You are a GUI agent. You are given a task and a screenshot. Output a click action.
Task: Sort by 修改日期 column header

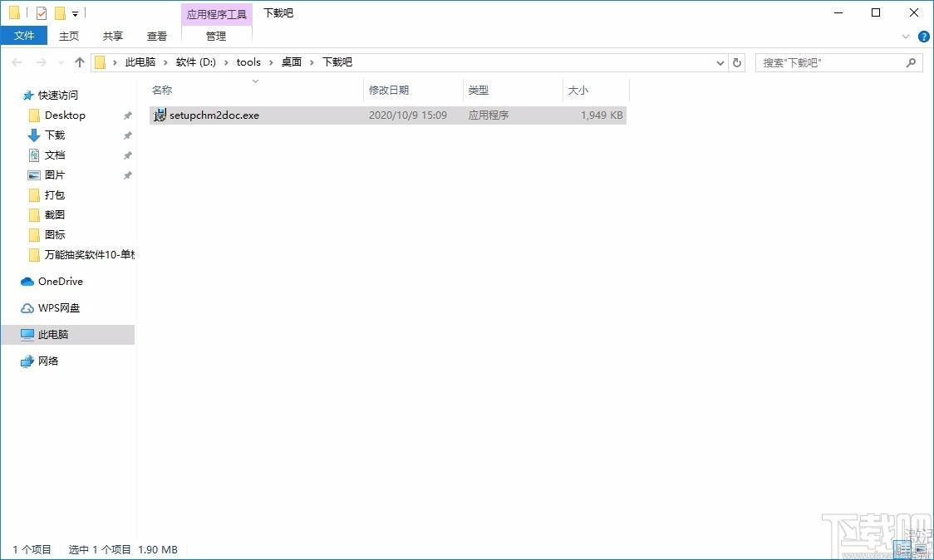click(x=389, y=90)
